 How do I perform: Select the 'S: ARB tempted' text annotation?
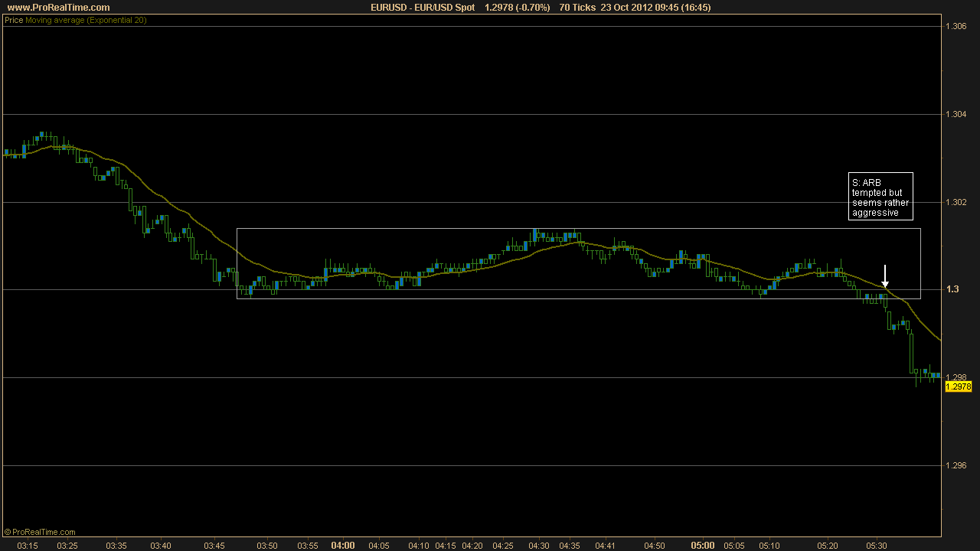tap(880, 196)
